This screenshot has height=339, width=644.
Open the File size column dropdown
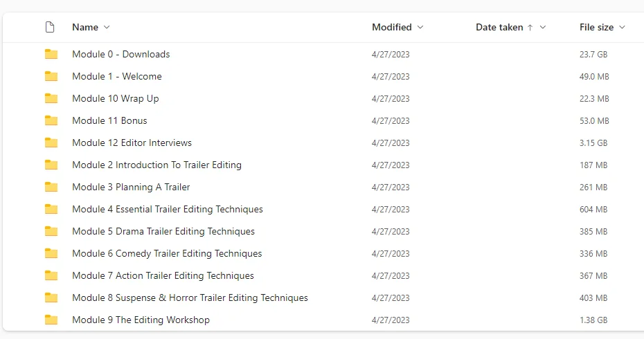tap(622, 28)
